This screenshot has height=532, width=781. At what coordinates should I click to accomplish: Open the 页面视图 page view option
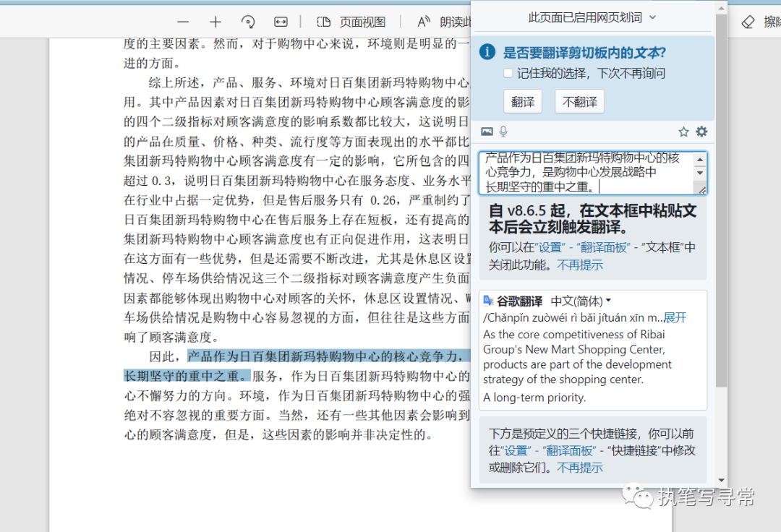pos(351,22)
